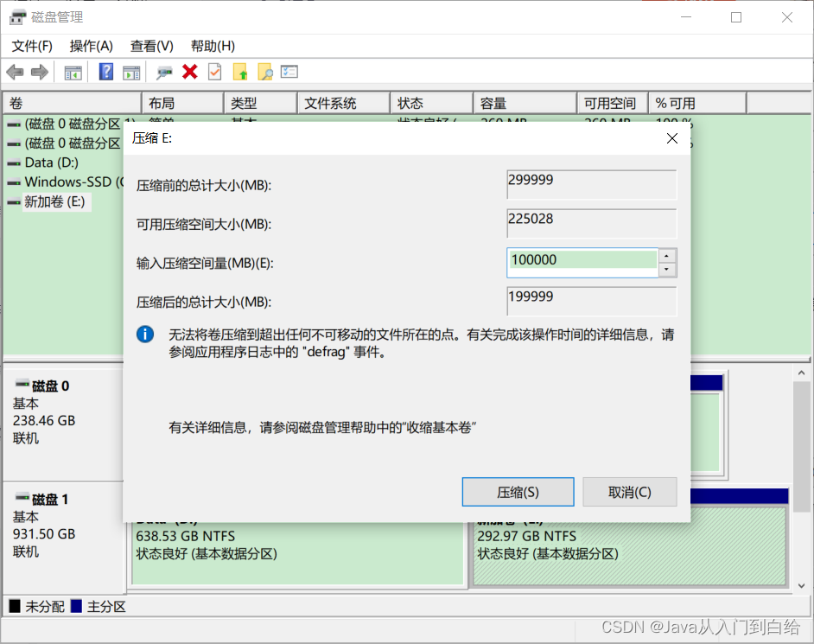The width and height of the screenshot is (814, 644).
Task: Show console tree toolbar icon
Action: [x=73, y=73]
